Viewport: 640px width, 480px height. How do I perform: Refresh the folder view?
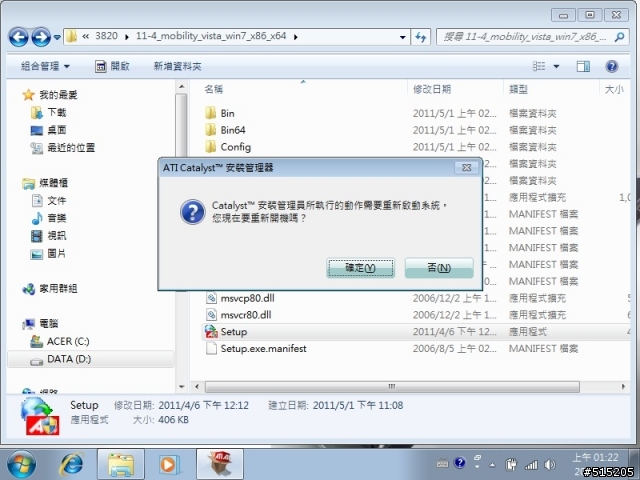point(420,37)
